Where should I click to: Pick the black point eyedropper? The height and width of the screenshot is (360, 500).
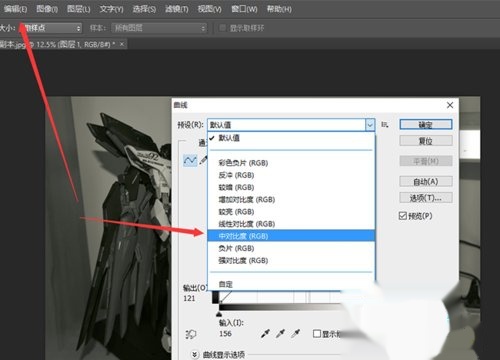(x=265, y=333)
